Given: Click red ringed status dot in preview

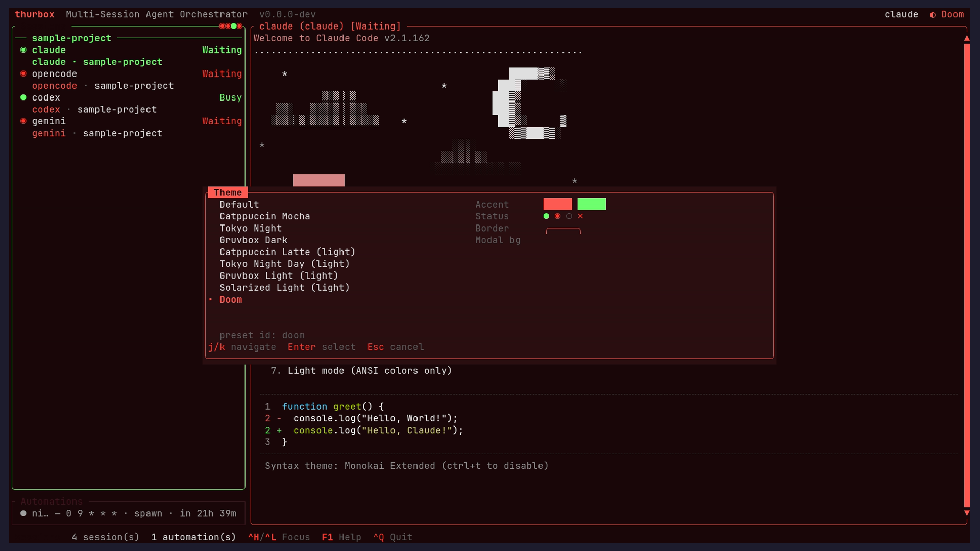Looking at the screenshot, I should click(x=557, y=216).
